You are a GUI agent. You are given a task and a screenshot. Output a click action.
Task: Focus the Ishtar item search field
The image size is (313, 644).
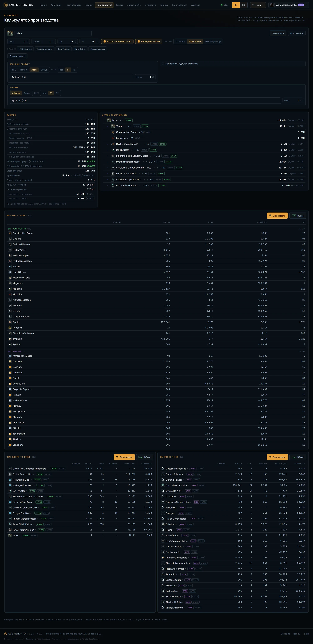tap(53, 33)
